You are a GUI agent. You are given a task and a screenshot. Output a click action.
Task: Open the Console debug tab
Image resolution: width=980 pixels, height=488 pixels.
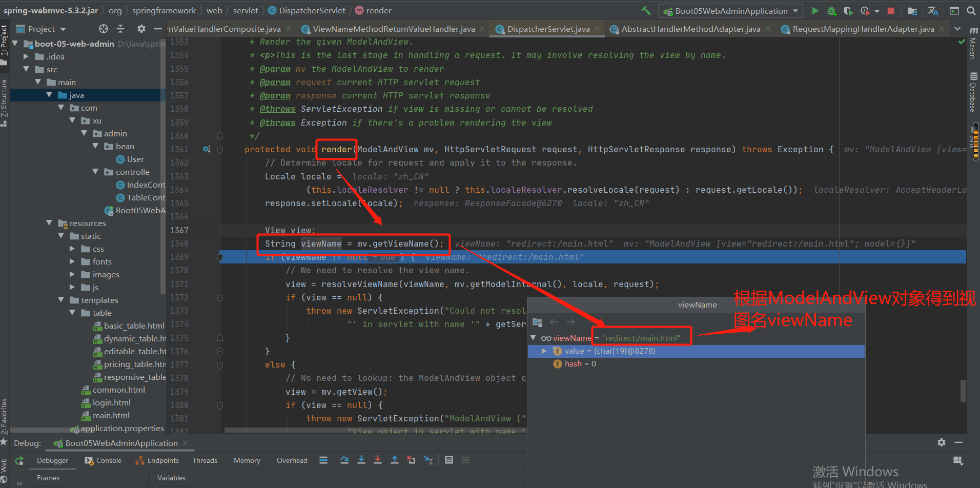coord(103,460)
